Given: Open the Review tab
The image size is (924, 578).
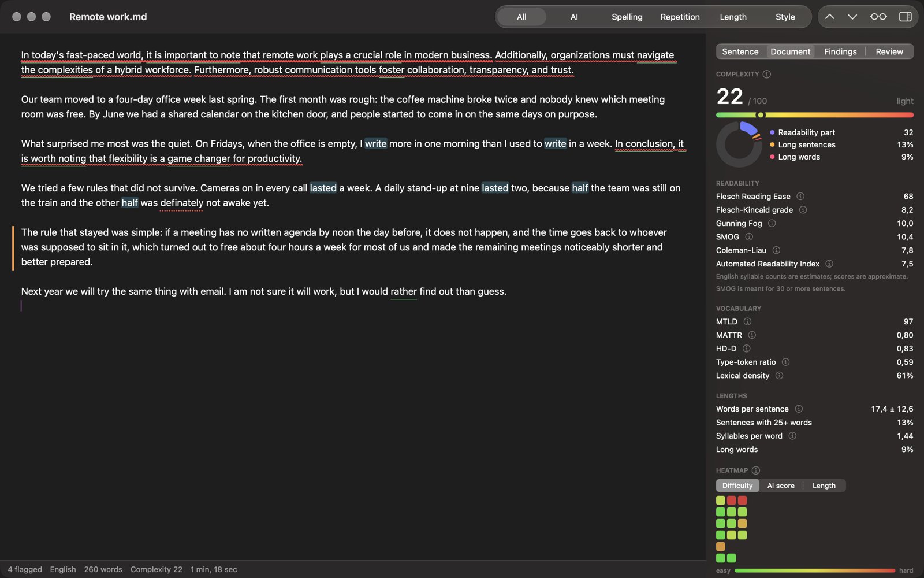Looking at the screenshot, I should (889, 51).
